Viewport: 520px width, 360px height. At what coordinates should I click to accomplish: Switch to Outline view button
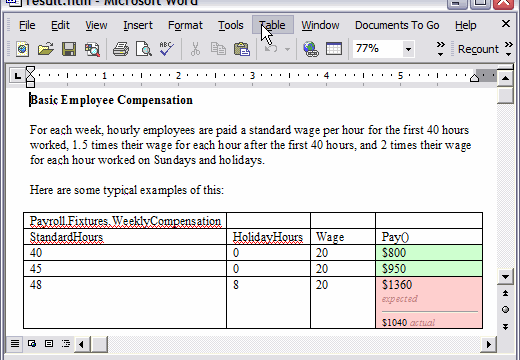(x=66, y=343)
